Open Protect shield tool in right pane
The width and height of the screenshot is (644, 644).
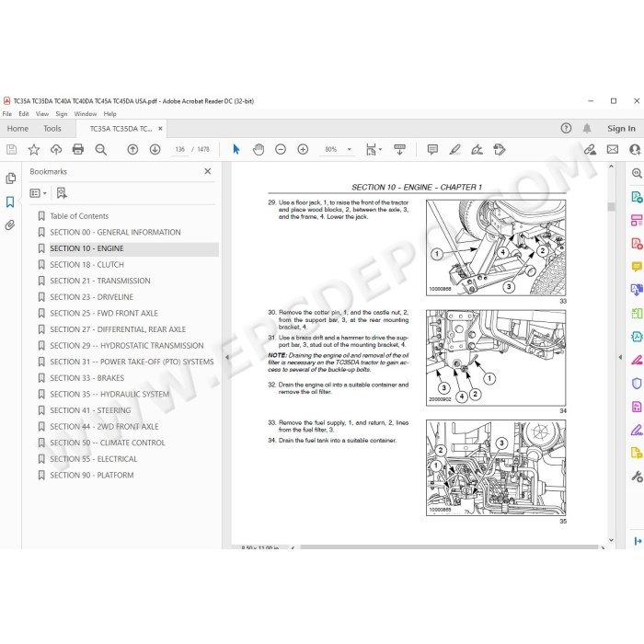point(637,384)
